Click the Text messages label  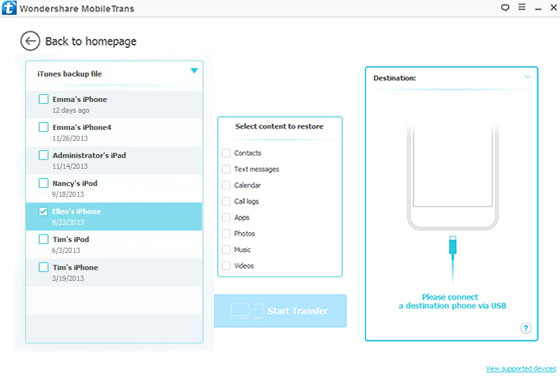(x=256, y=169)
